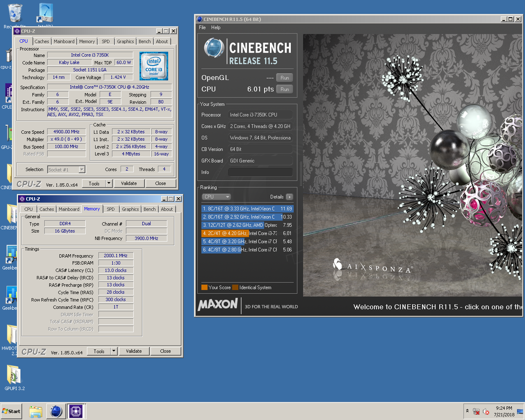Screen dimensions: 525x420
Task: Click the Info input field in Cinebench
Action: tap(260, 172)
